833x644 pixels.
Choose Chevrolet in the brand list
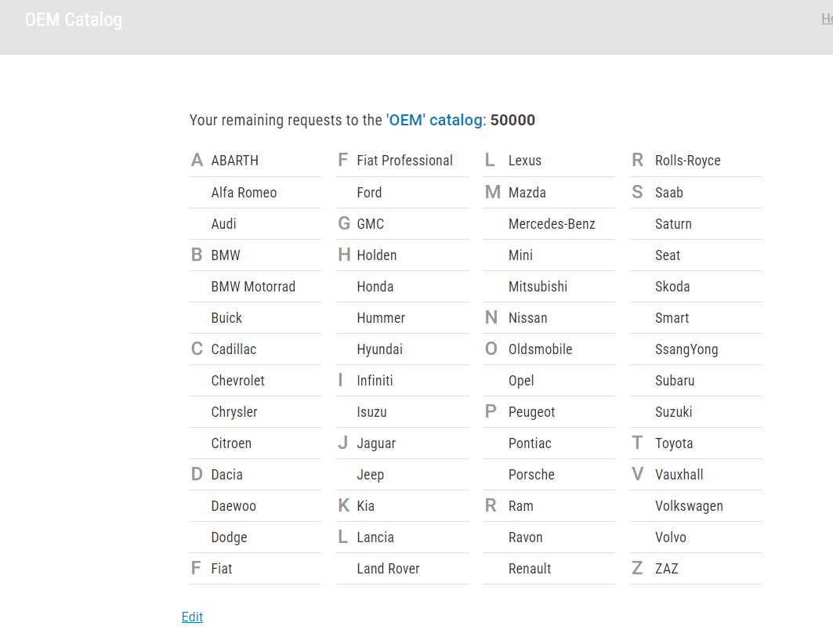click(x=237, y=381)
